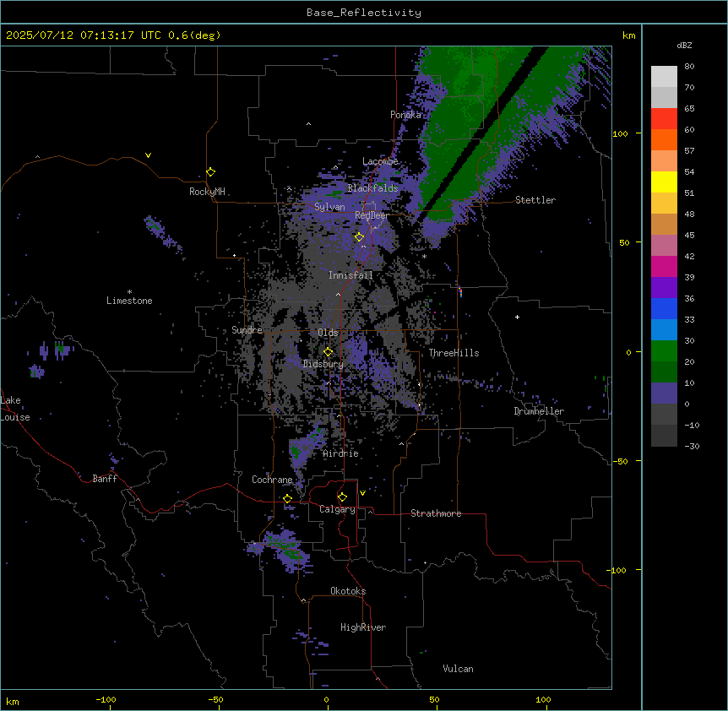
Task: Pick the light gray 80 dBZ legend swatch
Action: pos(664,77)
